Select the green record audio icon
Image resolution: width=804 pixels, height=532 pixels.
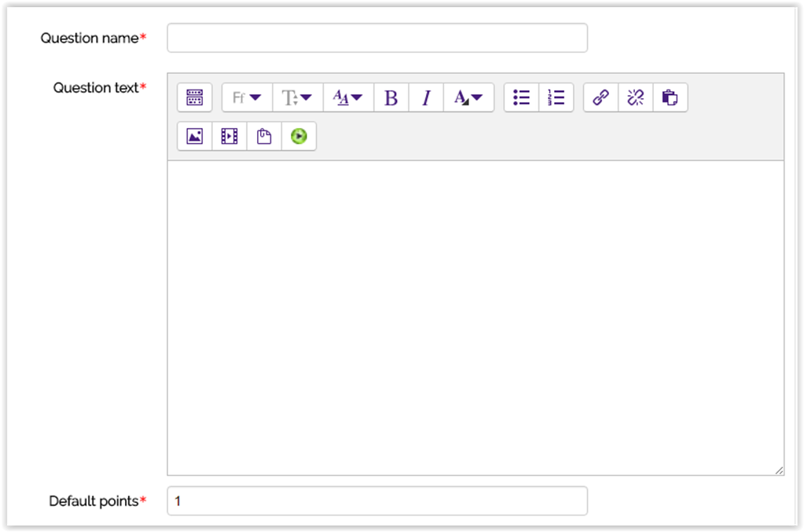298,135
